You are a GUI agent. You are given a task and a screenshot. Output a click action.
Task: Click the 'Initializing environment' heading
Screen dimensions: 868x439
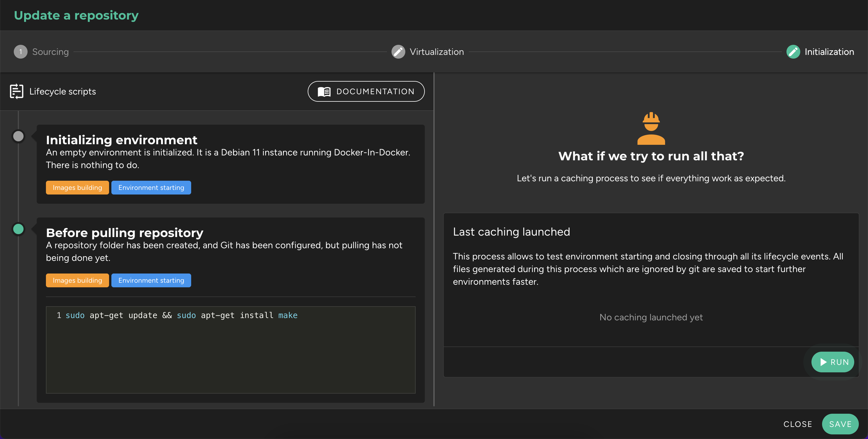pyautogui.click(x=122, y=140)
